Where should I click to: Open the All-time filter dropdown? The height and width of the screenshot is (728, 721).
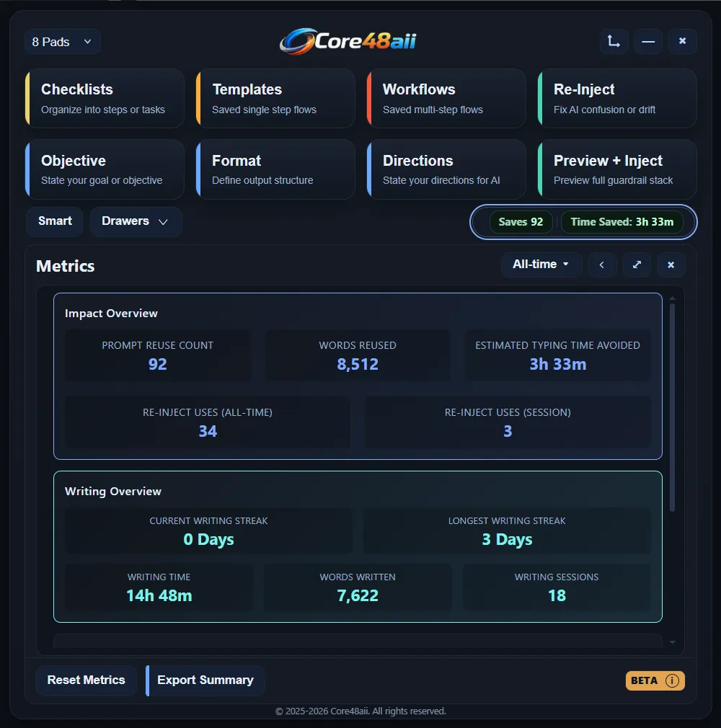pos(541,265)
